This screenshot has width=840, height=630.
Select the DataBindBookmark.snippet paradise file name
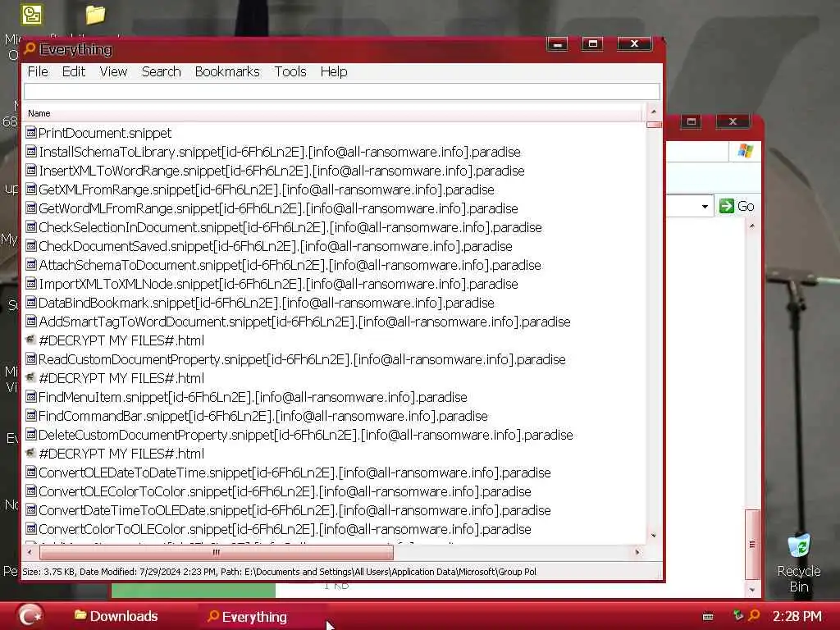coord(267,304)
